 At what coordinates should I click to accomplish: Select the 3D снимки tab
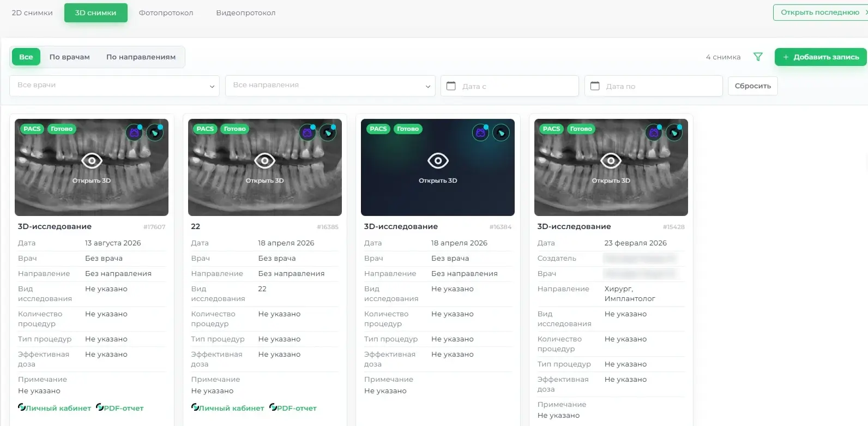[x=96, y=13]
